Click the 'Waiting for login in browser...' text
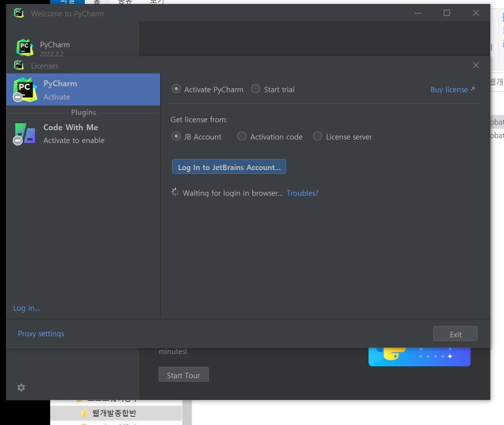Viewport: 504px width, 425px height. [233, 193]
